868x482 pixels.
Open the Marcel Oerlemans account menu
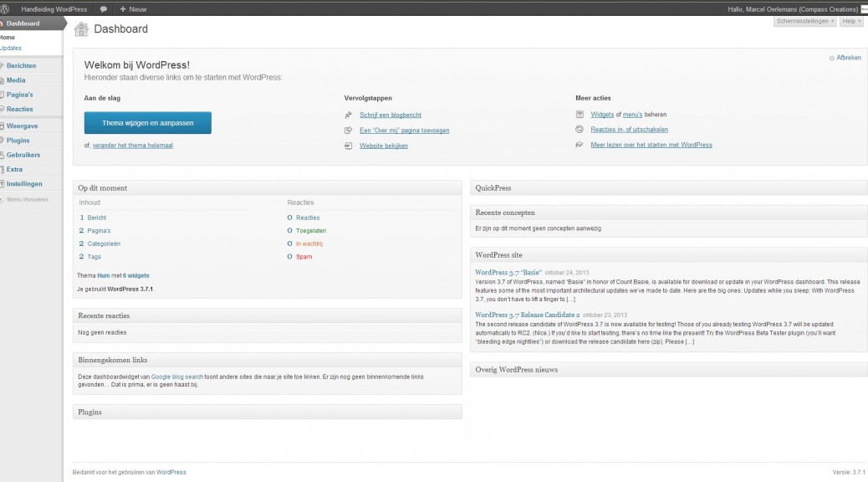click(x=792, y=9)
